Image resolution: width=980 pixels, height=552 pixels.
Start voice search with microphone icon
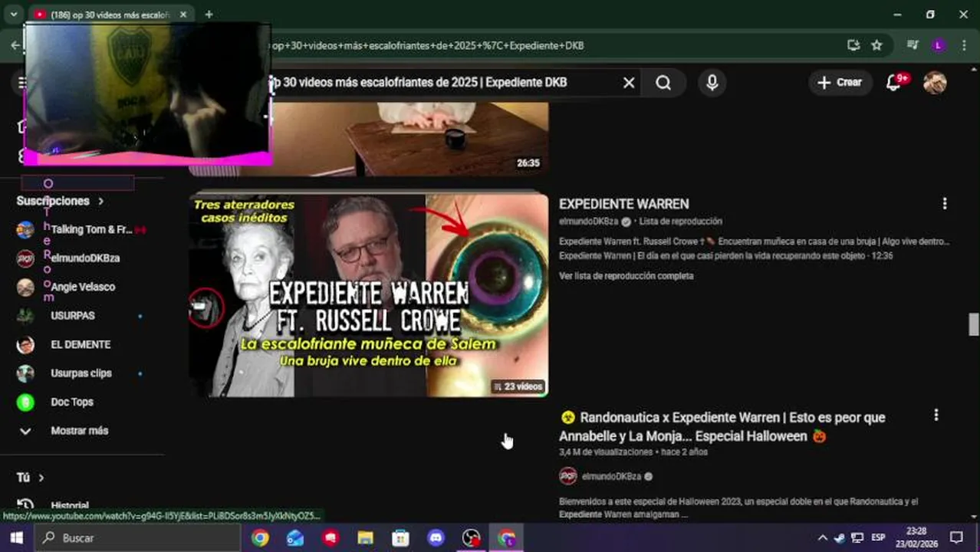(712, 82)
